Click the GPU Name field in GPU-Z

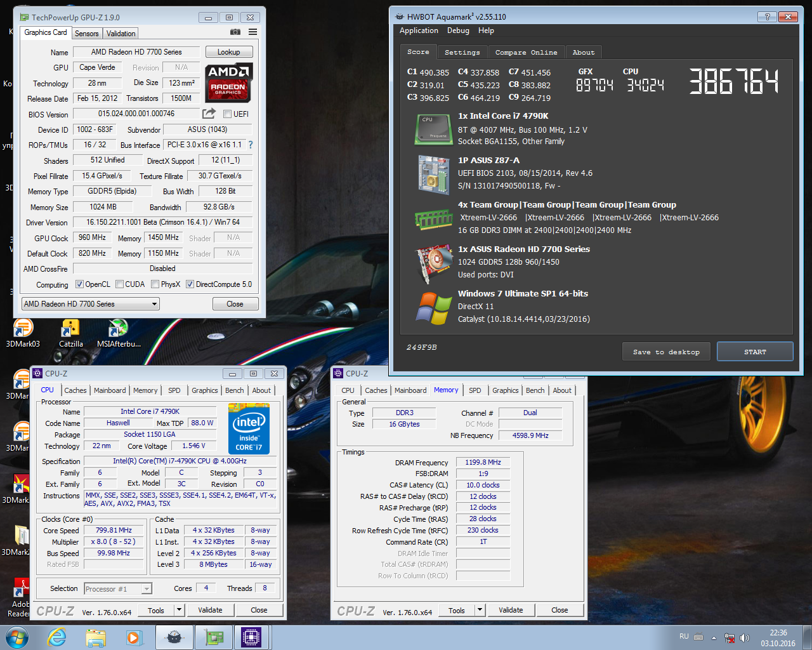click(x=136, y=52)
